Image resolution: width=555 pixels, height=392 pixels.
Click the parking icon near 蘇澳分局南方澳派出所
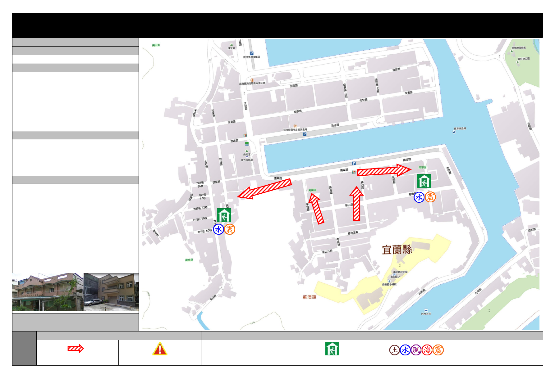point(305,134)
